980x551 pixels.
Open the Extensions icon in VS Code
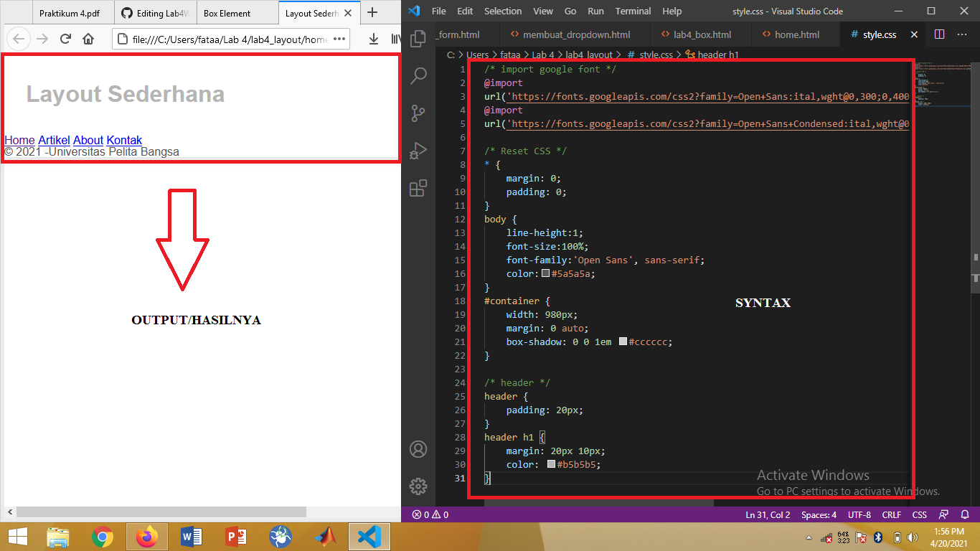(x=418, y=188)
